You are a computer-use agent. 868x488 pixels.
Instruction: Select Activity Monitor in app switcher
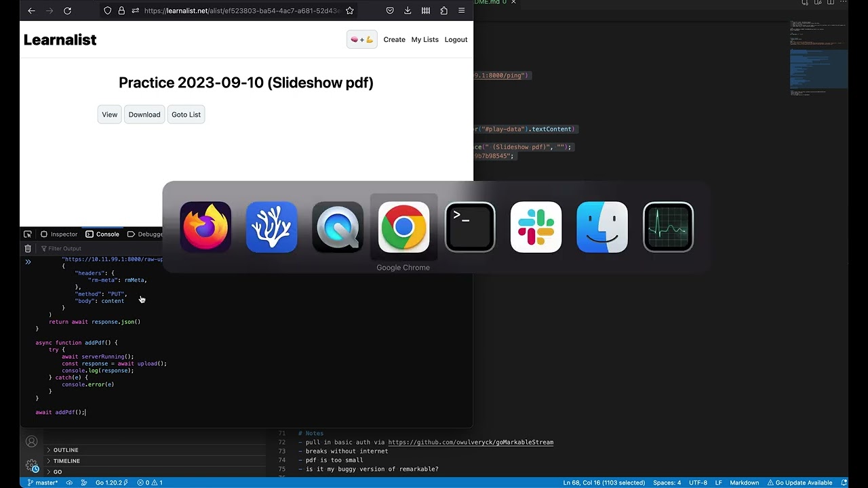tap(668, 227)
